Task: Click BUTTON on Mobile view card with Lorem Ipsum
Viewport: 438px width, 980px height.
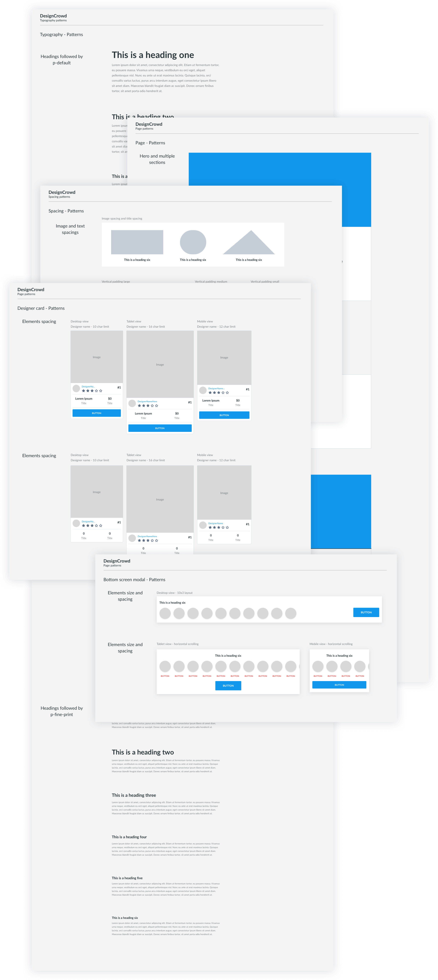Action: pos(224,415)
